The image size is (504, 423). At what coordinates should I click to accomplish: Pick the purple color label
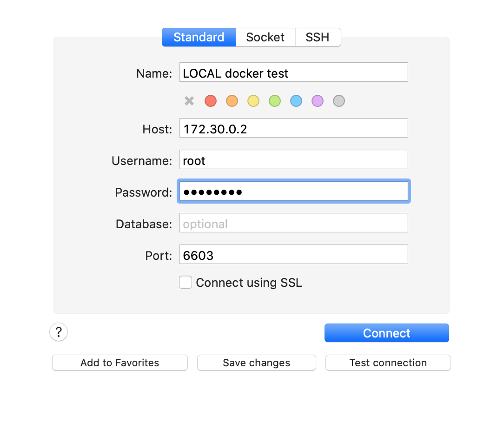point(318,101)
